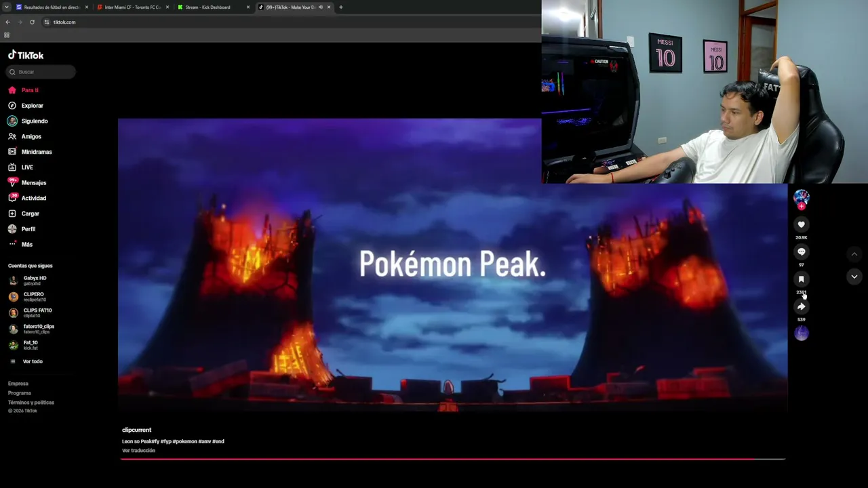Open the TikTok logo home link

click(x=26, y=55)
